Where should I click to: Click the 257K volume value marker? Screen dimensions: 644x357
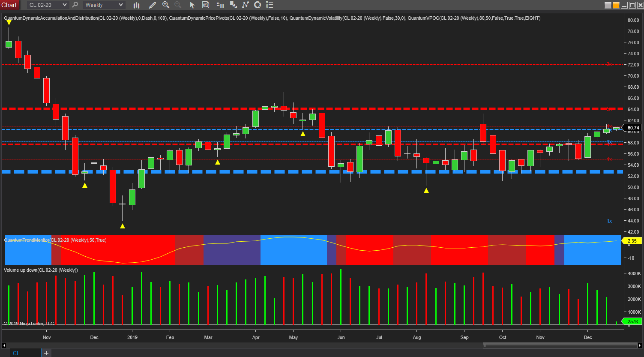pyautogui.click(x=632, y=321)
